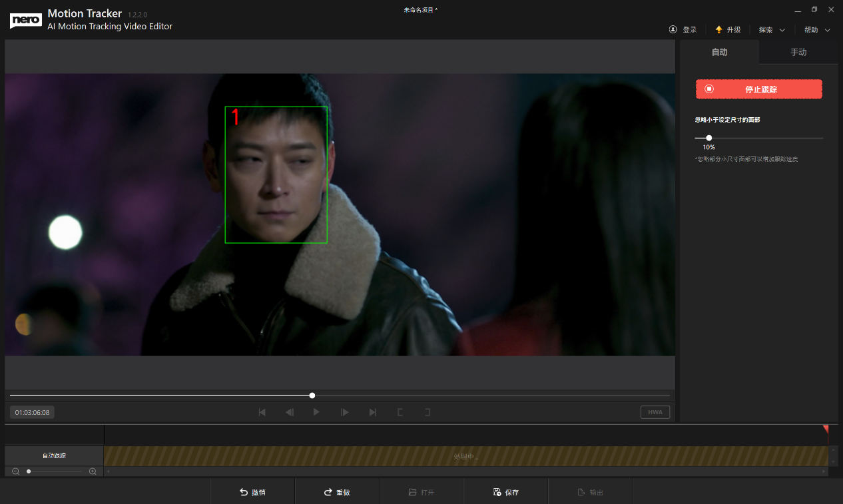Expand the 帮助 help dropdown
Image resolution: width=843 pixels, height=504 pixels.
(x=817, y=30)
